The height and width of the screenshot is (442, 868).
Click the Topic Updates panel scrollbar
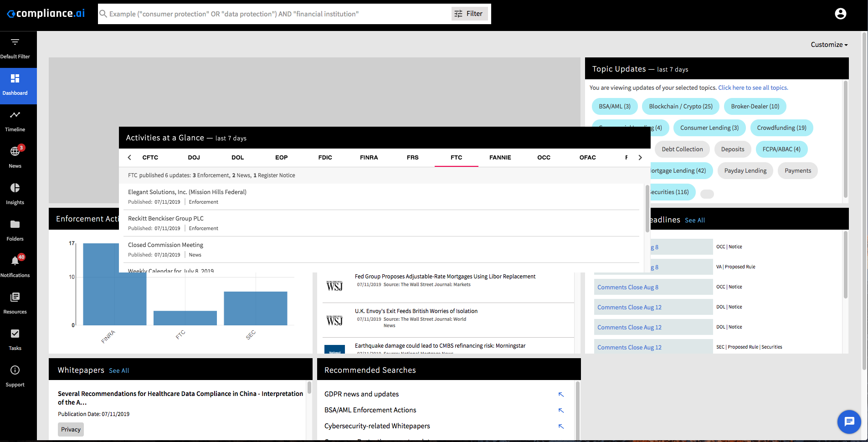pos(846,139)
